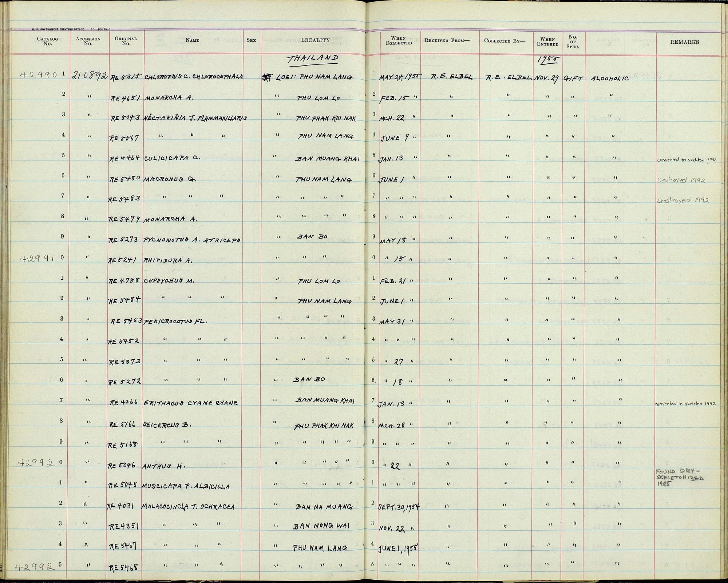Click the name "Nectarinia J. Flammaxillaris"
Image resolution: width=728 pixels, height=583 pixels.
[196, 117]
